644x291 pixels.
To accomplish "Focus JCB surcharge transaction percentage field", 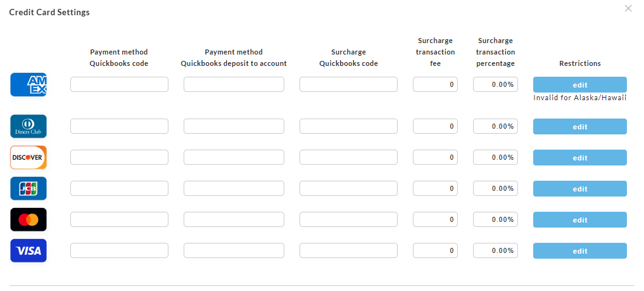I will (x=495, y=188).
